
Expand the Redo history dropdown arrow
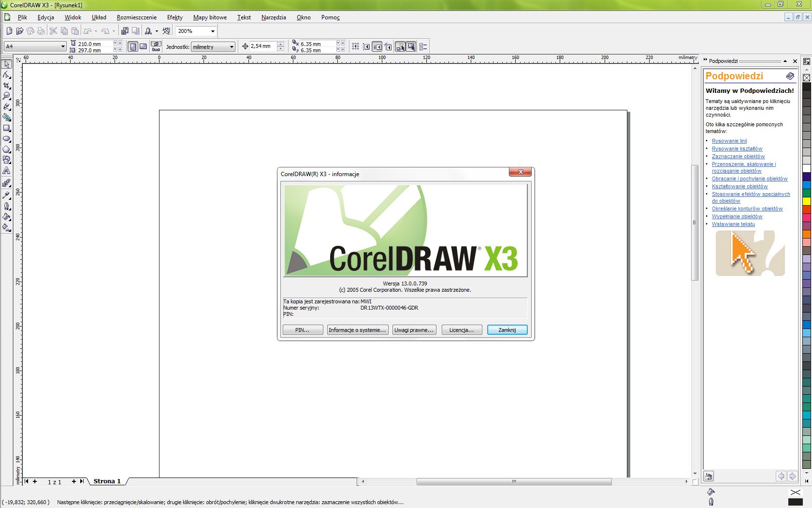(114, 31)
